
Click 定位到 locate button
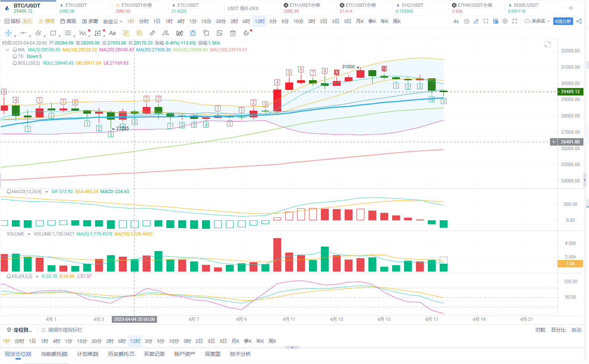(x=20, y=330)
